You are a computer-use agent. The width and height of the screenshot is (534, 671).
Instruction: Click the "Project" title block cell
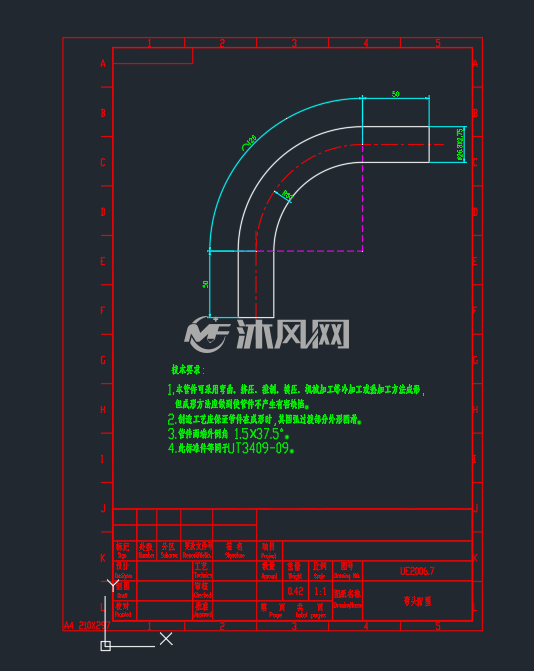coord(269,550)
